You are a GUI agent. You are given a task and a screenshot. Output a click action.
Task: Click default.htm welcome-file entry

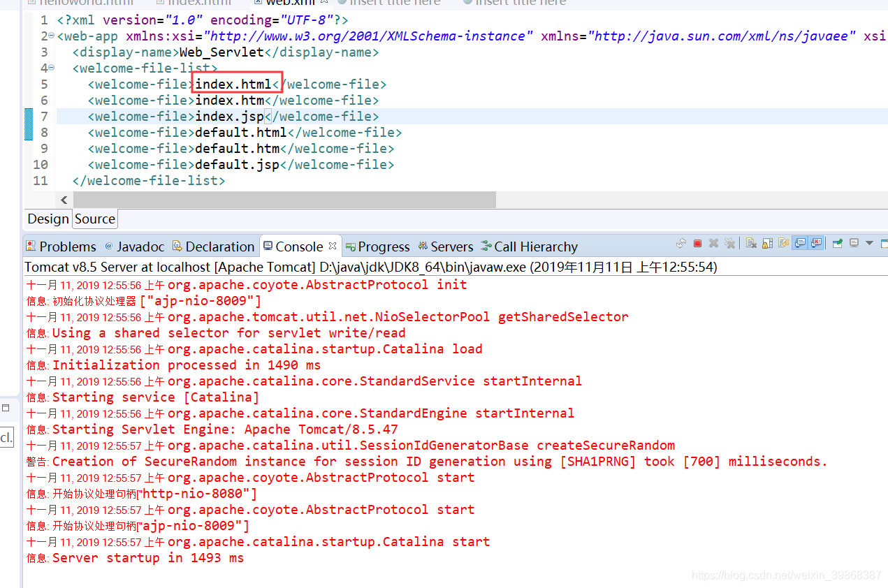[x=238, y=148]
